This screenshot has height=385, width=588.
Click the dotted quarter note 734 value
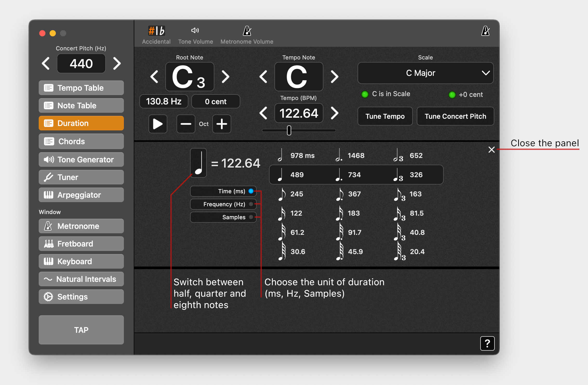(x=354, y=175)
